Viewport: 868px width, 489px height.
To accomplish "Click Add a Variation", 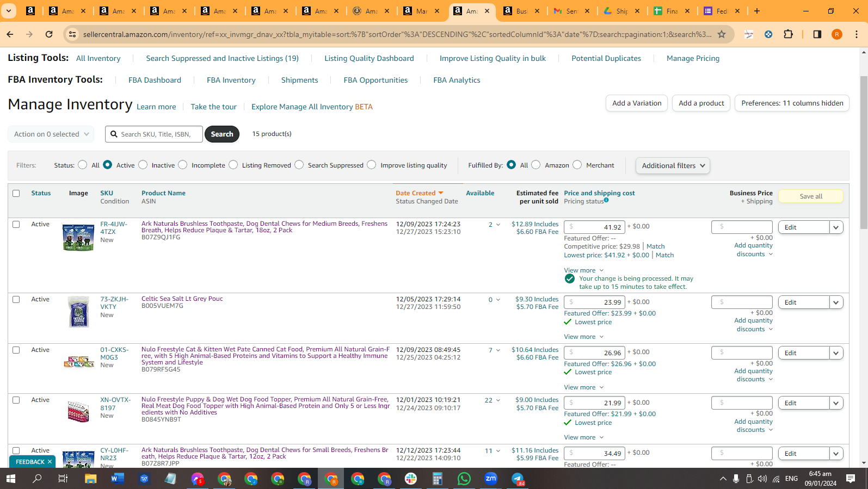I will tap(637, 103).
